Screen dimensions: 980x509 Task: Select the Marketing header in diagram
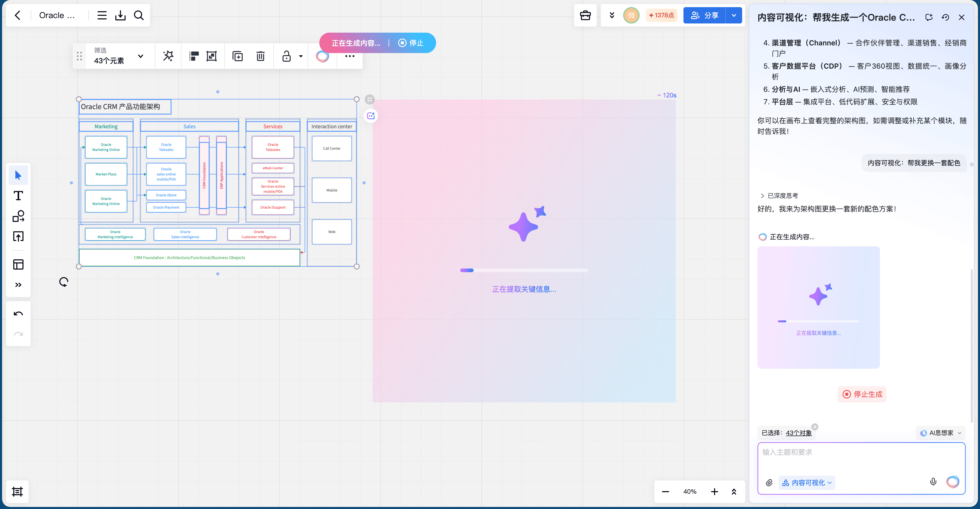tap(106, 126)
